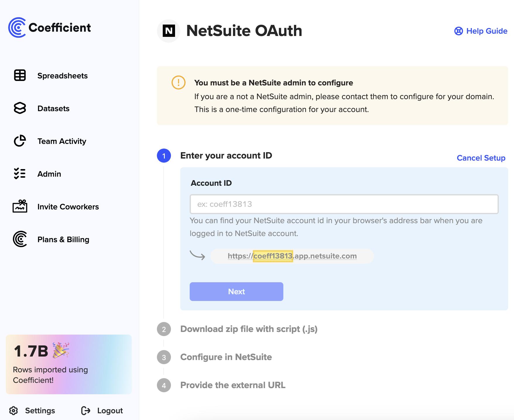This screenshot has width=514, height=420.
Task: Click the 1.7B rows imported banner
Action: [x=69, y=364]
